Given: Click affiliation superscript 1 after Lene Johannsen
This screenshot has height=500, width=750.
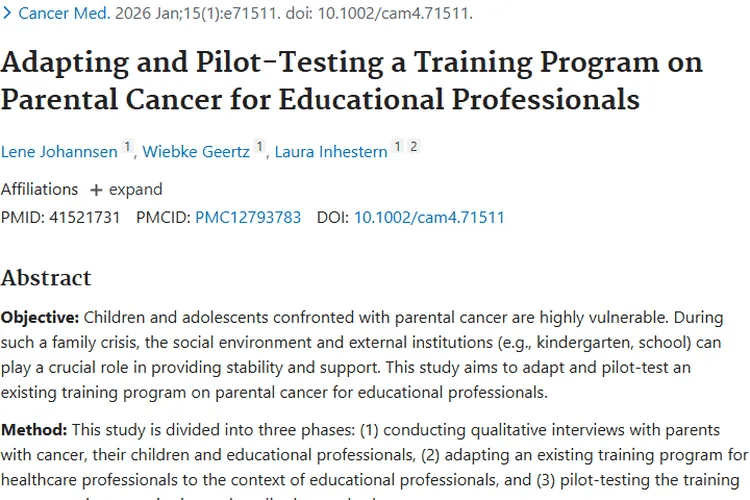Looking at the screenshot, I should [127, 148].
